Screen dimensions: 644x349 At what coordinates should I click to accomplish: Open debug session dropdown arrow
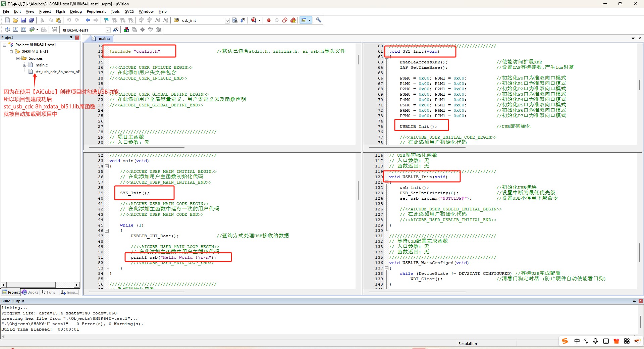(259, 20)
